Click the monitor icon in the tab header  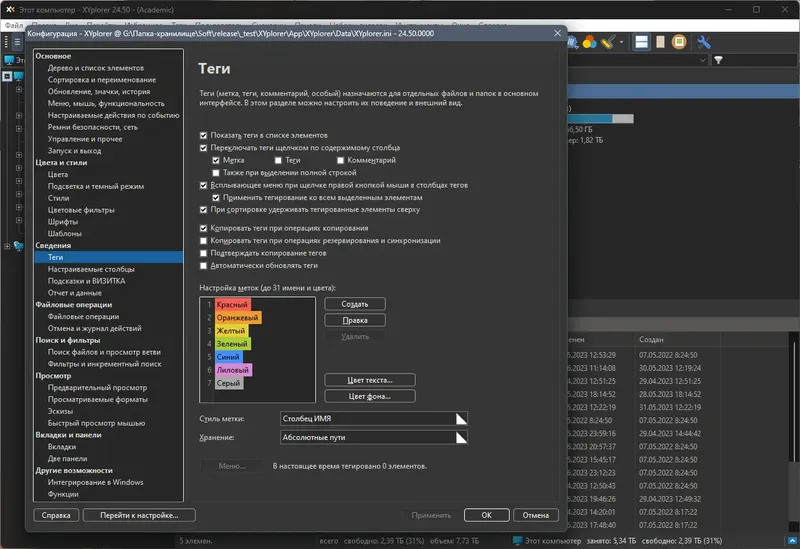[x=9, y=60]
